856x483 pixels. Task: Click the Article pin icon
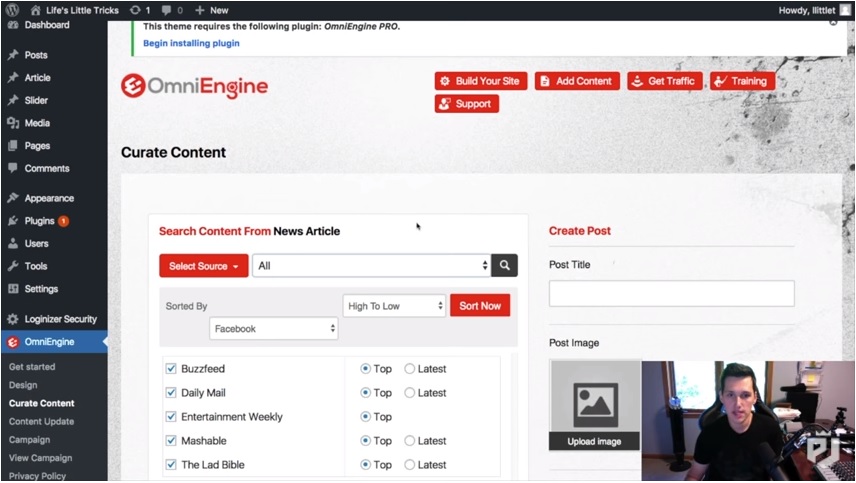13,77
